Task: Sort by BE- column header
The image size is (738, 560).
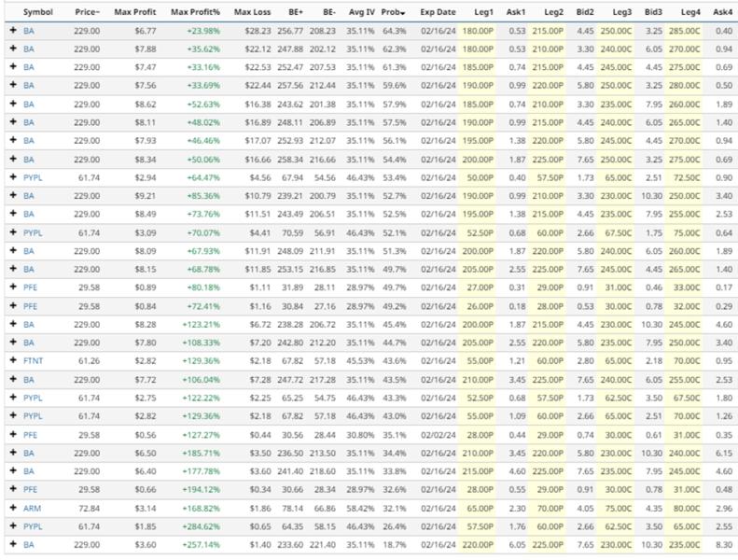Action: [x=329, y=12]
